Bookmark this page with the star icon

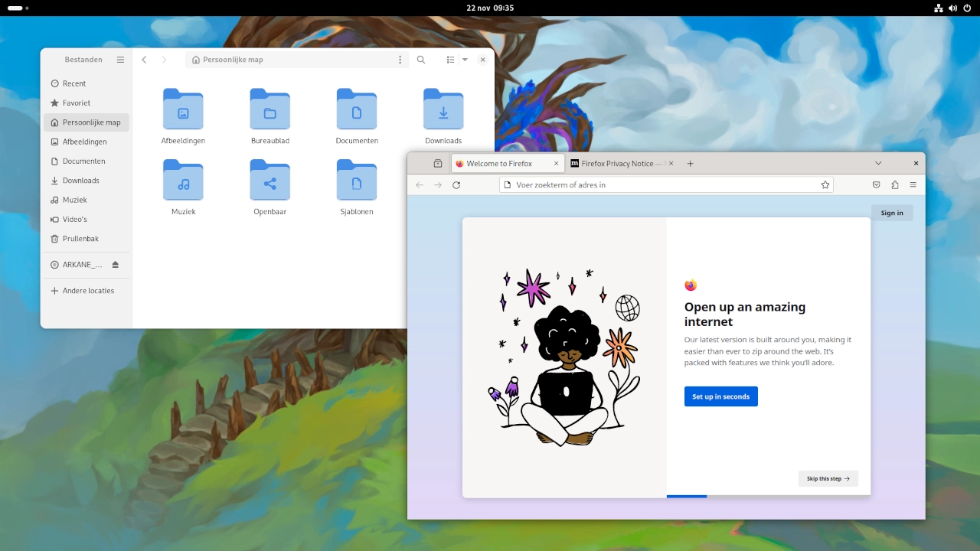tap(825, 185)
